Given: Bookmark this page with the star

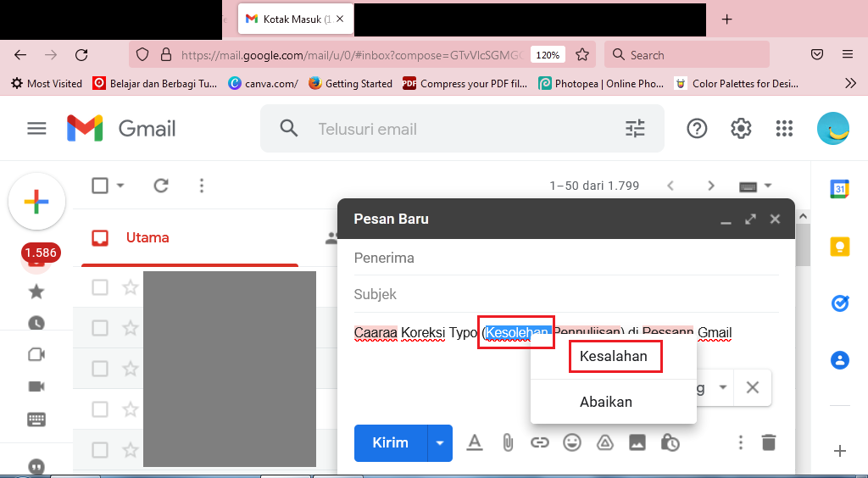Looking at the screenshot, I should (x=581, y=55).
